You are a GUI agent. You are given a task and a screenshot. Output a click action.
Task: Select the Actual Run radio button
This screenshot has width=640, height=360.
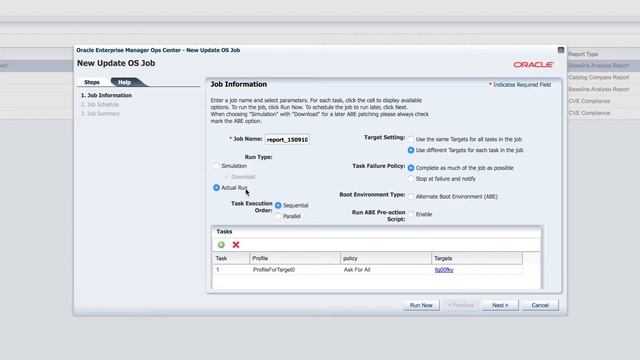click(x=216, y=188)
